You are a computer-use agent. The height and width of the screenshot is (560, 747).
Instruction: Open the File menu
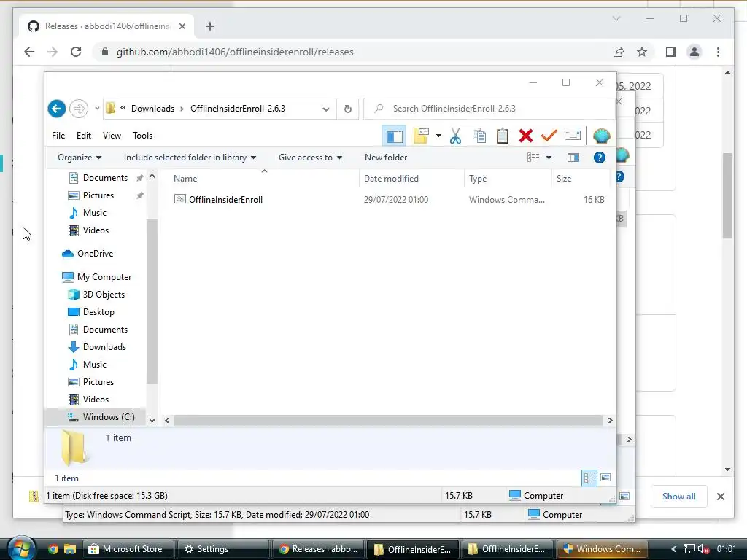pos(58,136)
